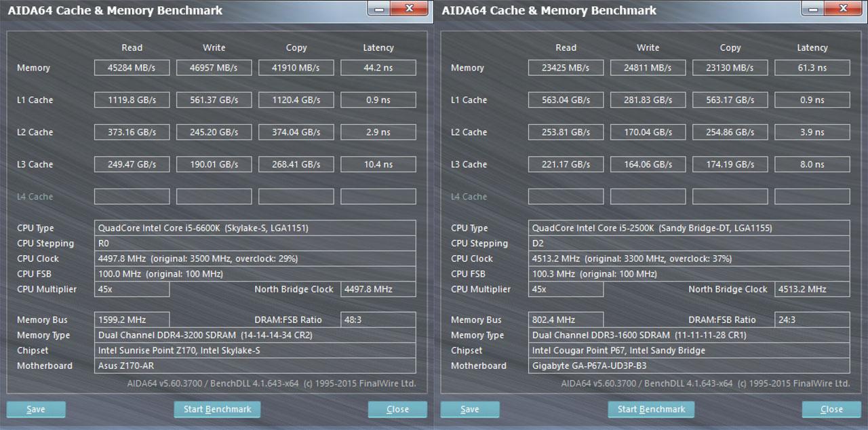
Task: Select L1 Cache Copy value 1120.4 GB/s
Action: pyautogui.click(x=296, y=100)
